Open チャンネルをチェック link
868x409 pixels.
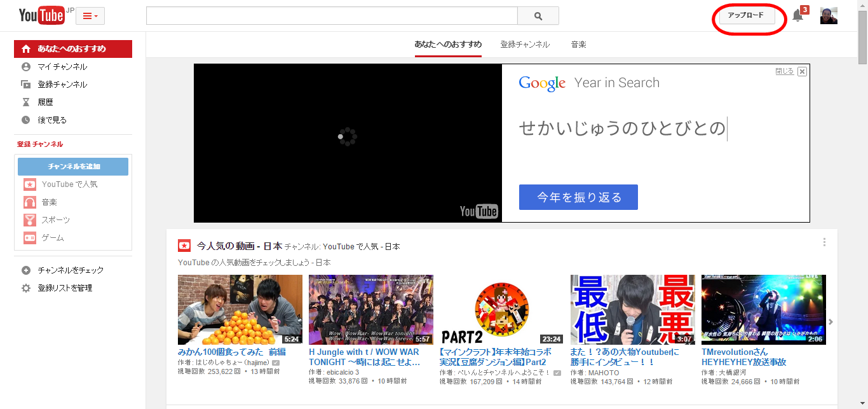coord(71,270)
